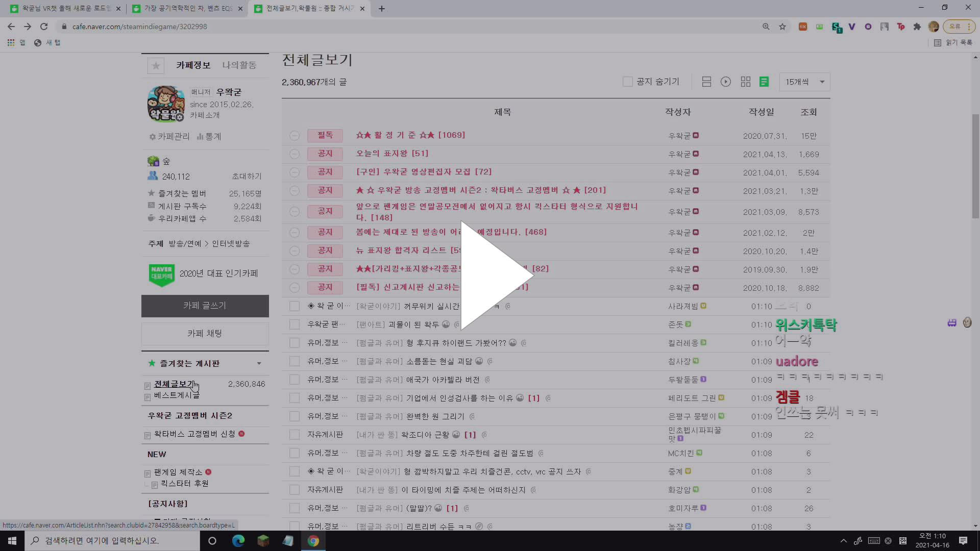Image resolution: width=980 pixels, height=551 pixels.
Task: Open the 전체글보기 board link
Action: pyautogui.click(x=175, y=384)
